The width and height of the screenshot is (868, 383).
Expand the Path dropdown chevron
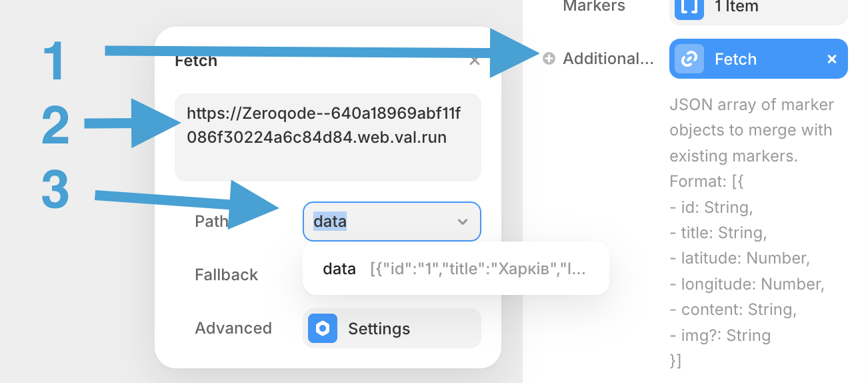(x=463, y=222)
